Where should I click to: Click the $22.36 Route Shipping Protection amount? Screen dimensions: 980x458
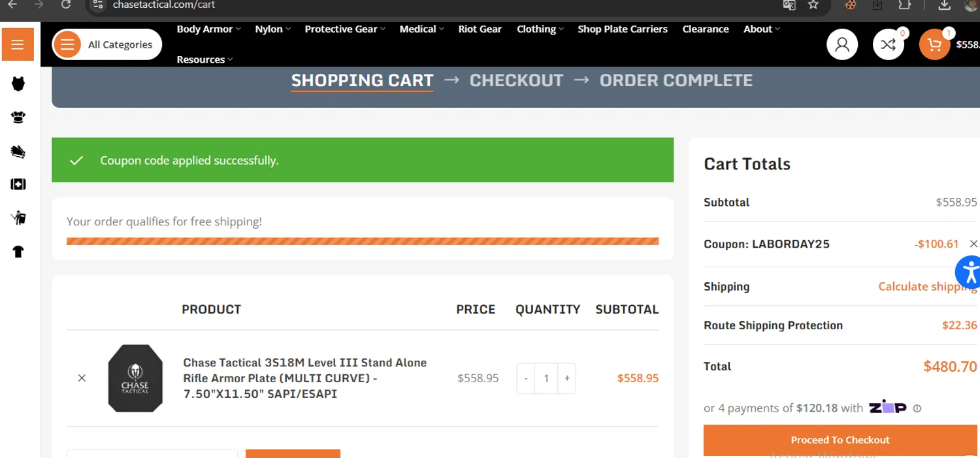tap(960, 325)
